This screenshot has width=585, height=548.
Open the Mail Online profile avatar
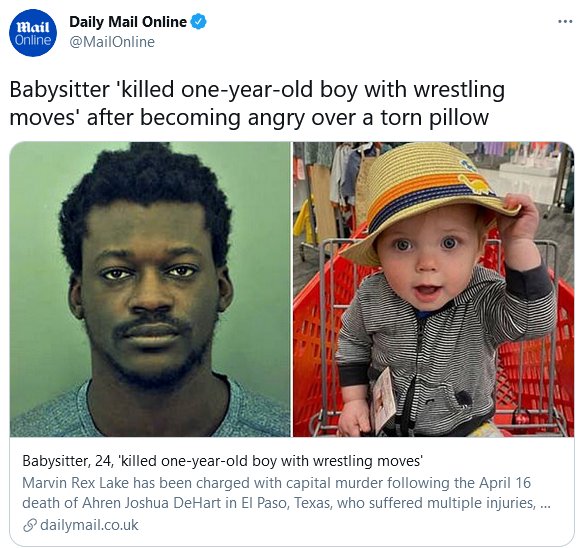click(x=33, y=33)
